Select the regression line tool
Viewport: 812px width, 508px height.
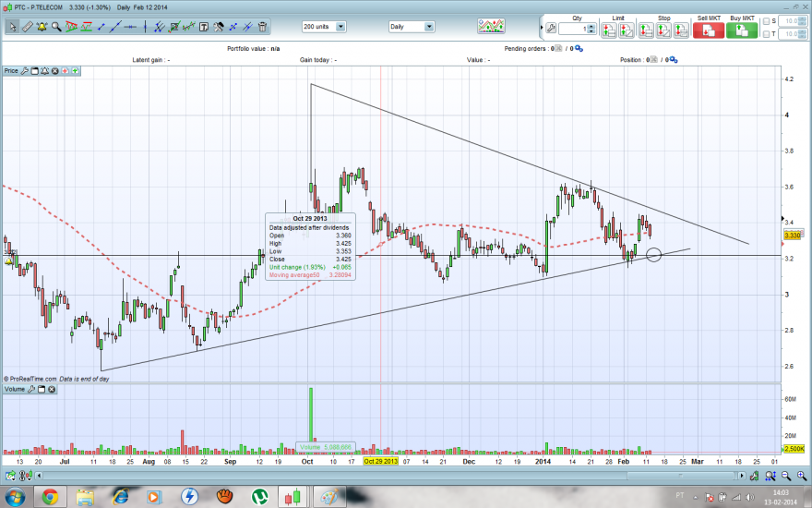click(x=189, y=27)
